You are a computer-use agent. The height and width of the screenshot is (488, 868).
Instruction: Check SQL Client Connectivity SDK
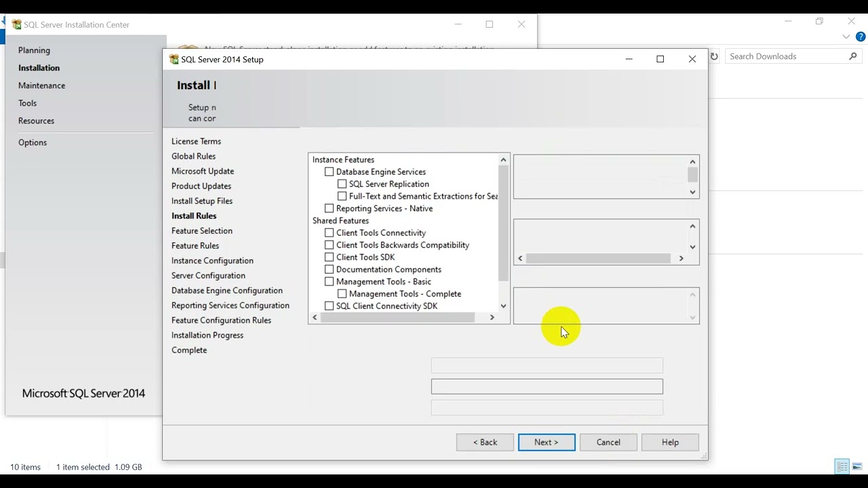[x=329, y=306]
